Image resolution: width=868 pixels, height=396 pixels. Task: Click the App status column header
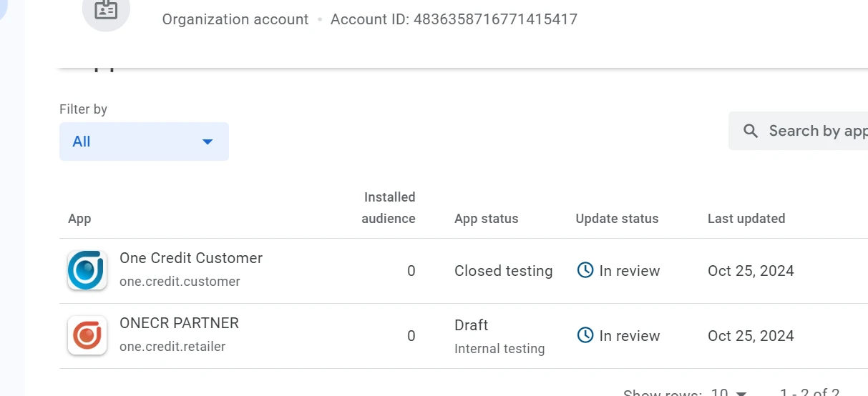point(486,219)
